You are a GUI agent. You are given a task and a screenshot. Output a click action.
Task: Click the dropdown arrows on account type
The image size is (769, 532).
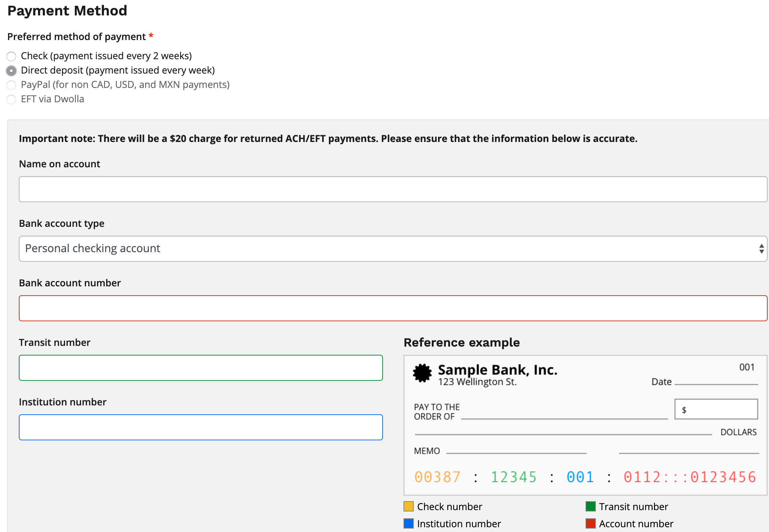[x=761, y=249]
